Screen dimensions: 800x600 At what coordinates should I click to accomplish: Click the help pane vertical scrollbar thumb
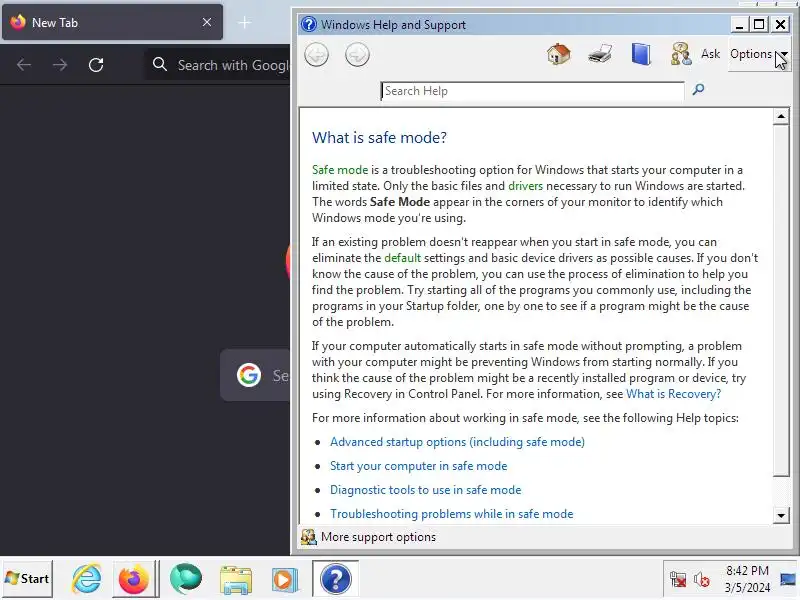[781, 301]
